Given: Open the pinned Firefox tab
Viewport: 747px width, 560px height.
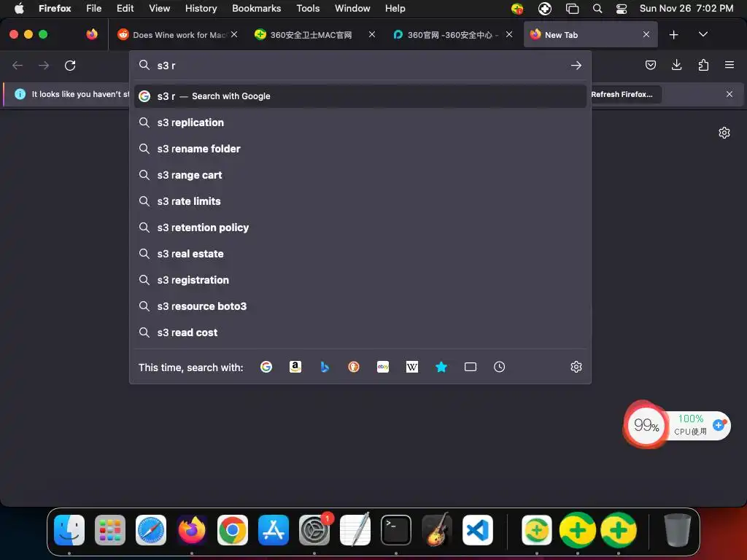Looking at the screenshot, I should coord(92,34).
